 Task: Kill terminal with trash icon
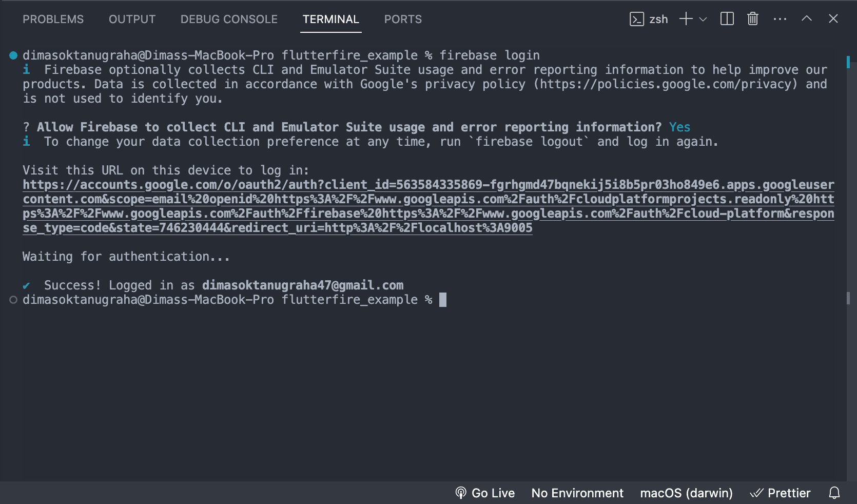pos(753,19)
